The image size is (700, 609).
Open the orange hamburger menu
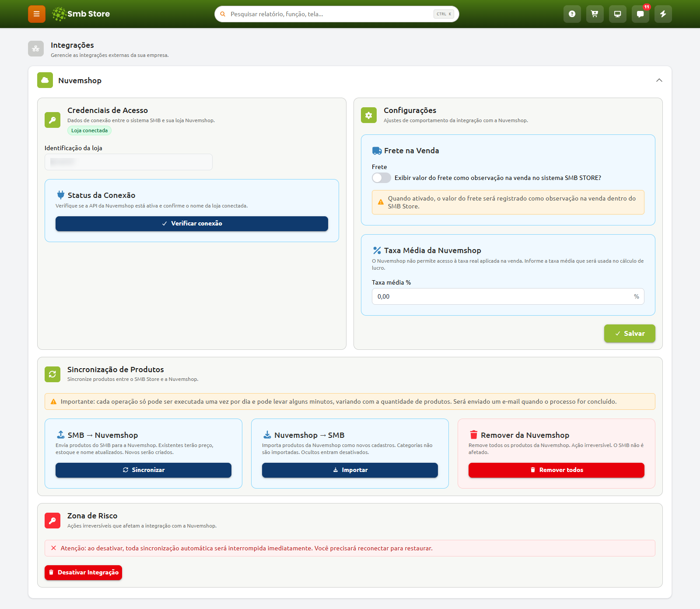tap(37, 14)
